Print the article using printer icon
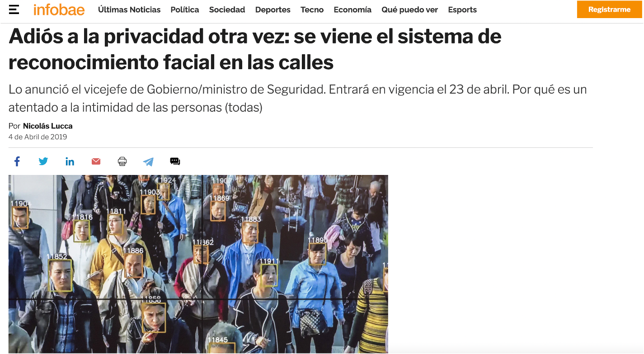 pyautogui.click(x=122, y=161)
